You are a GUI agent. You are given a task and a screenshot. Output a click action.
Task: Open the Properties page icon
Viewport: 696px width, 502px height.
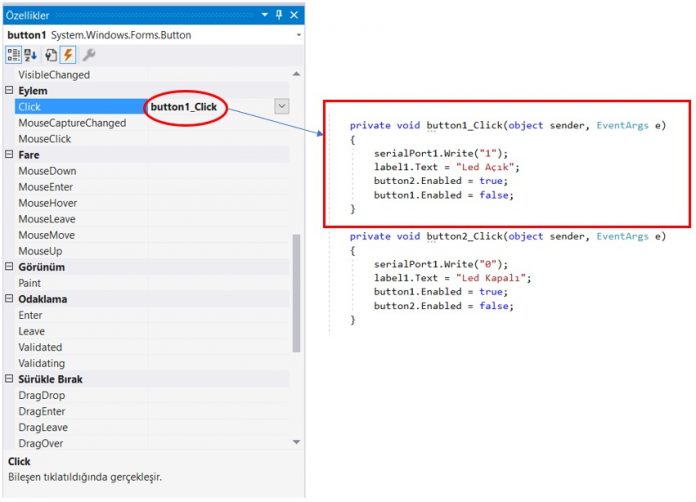[52, 55]
